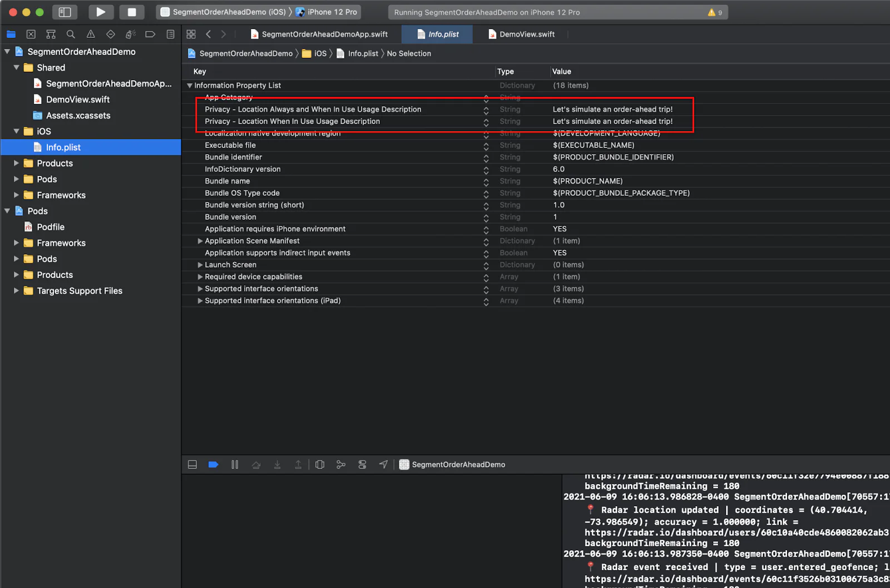Viewport: 890px width, 588px height.
Task: Click the Simulate Location arrow icon
Action: click(383, 465)
